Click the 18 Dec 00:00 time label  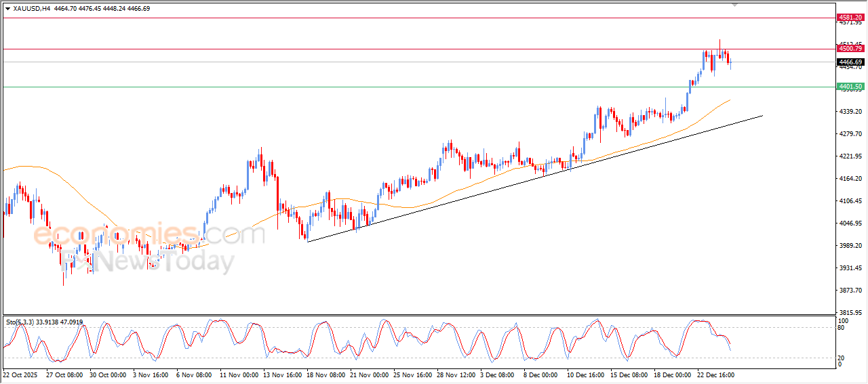(x=673, y=375)
